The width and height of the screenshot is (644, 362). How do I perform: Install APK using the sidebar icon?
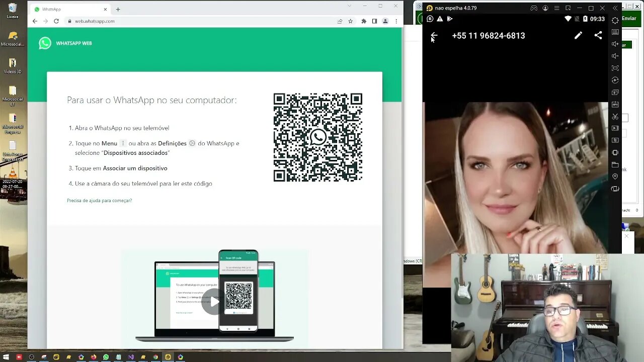tap(615, 105)
